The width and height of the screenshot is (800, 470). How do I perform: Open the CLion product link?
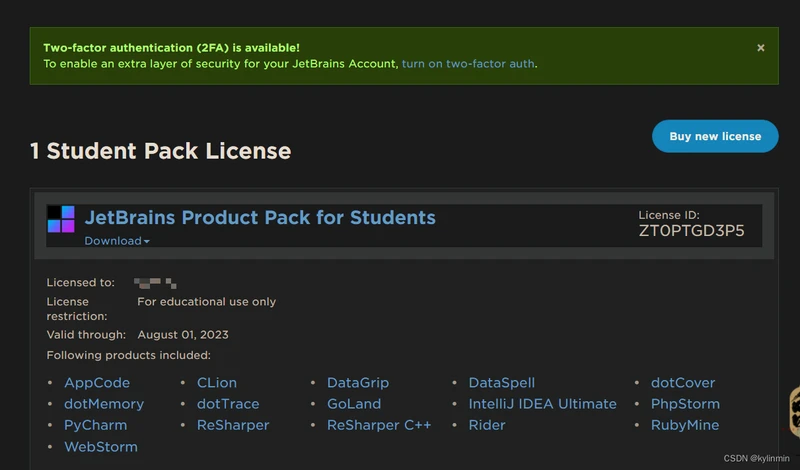pos(217,383)
